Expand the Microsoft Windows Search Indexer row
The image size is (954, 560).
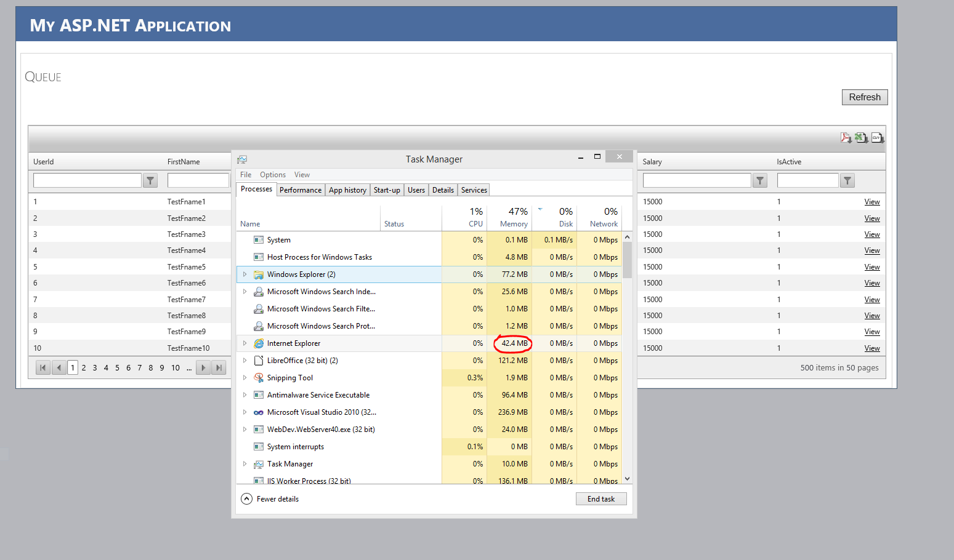[x=245, y=292]
